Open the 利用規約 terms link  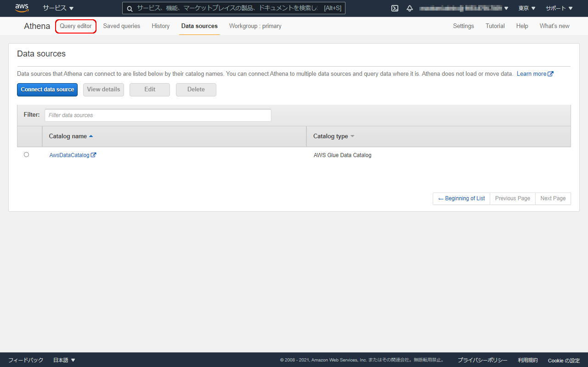(528, 360)
